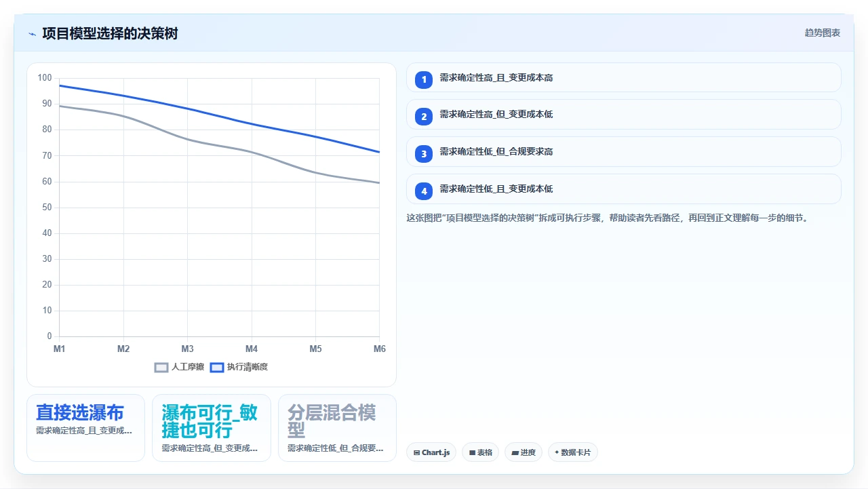
Task: Click the 表格 tag chip
Action: tap(481, 452)
